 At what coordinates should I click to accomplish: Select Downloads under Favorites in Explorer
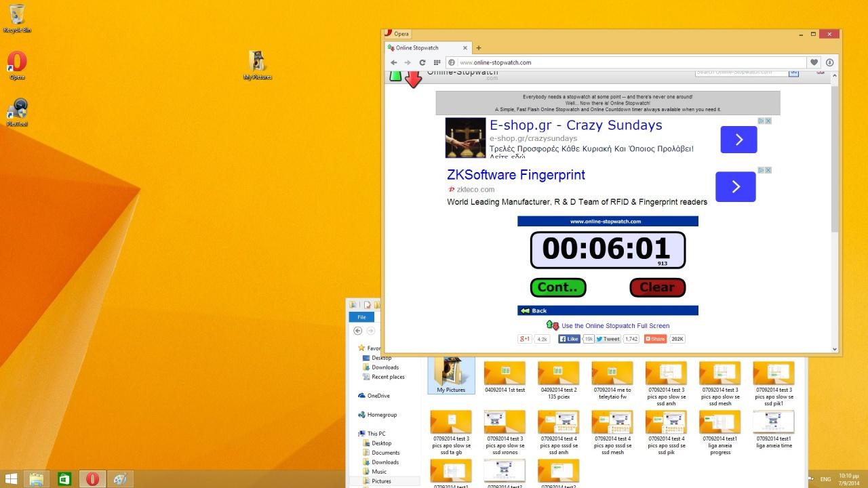pos(384,367)
